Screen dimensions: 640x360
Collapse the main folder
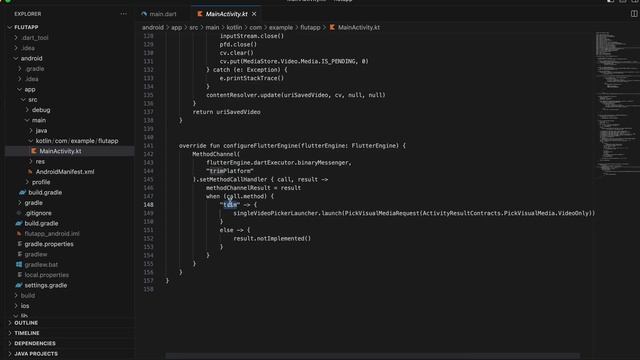(x=27, y=120)
